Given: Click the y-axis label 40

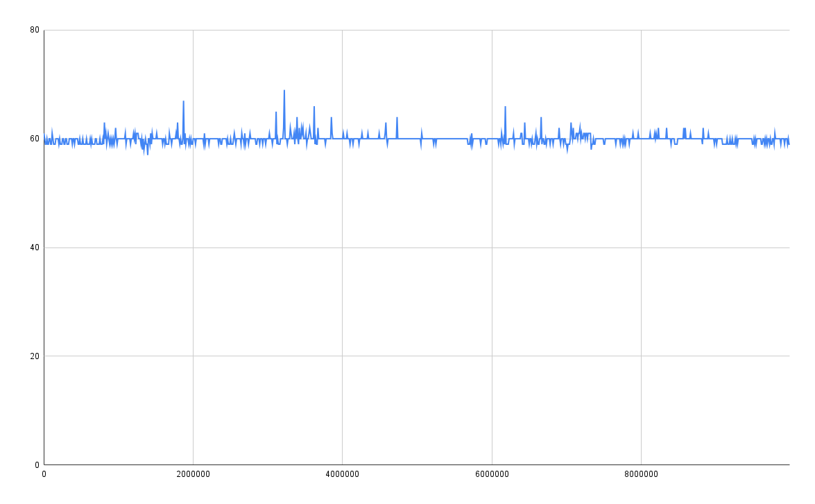Looking at the screenshot, I should (35, 247).
